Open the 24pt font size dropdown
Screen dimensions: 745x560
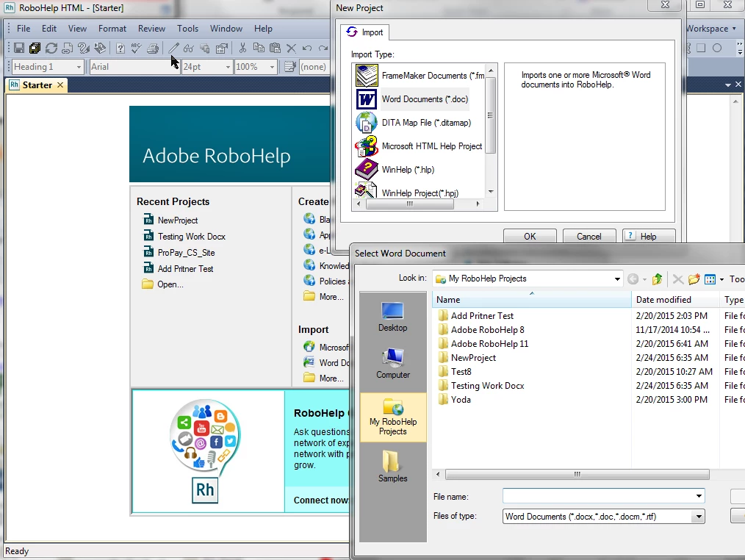[228, 67]
